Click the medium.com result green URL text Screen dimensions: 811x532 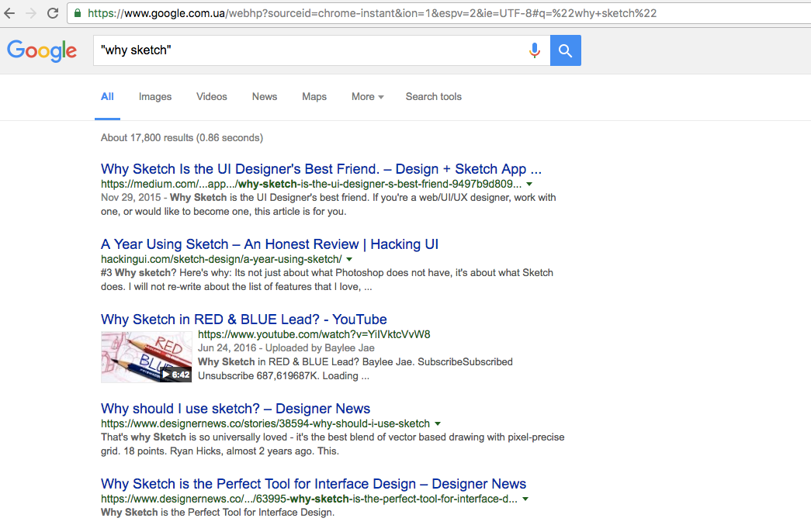point(311,184)
